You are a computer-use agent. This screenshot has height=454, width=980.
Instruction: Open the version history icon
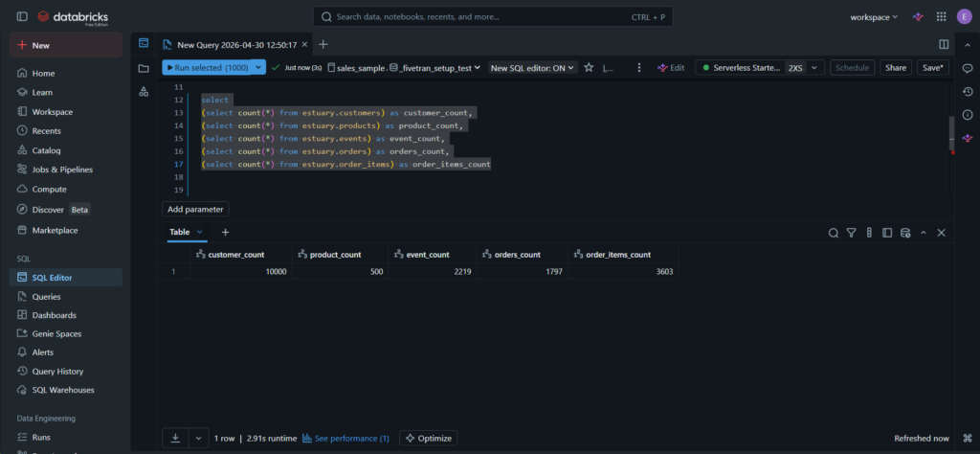(x=968, y=92)
